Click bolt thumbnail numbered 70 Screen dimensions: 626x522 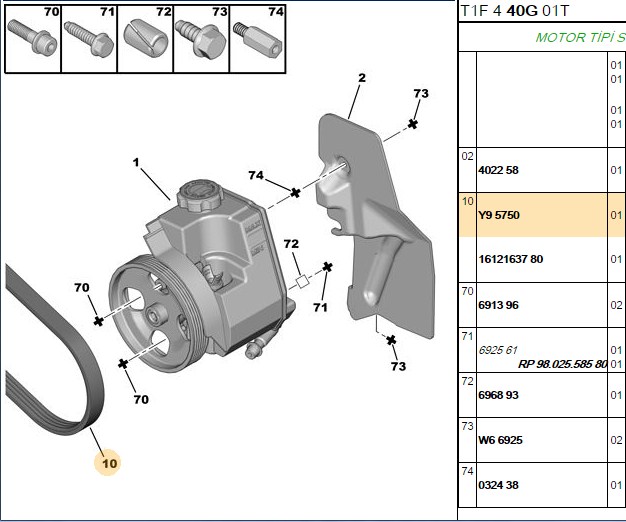click(33, 39)
